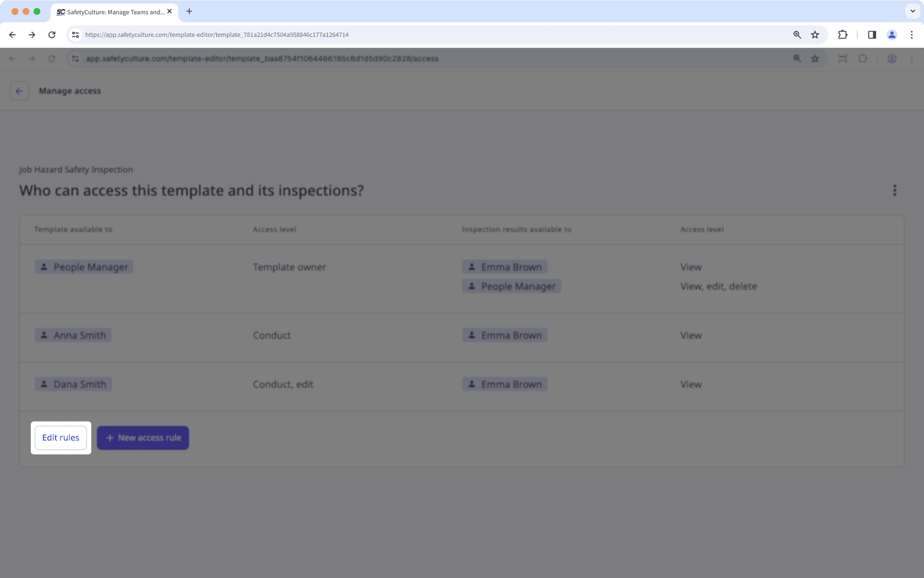
Task: Open the browser side panel icon
Action: (872, 35)
